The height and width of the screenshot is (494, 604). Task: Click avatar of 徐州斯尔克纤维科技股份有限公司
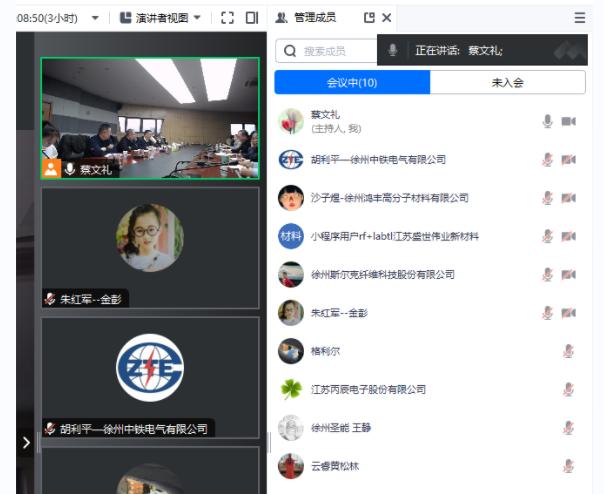(291, 274)
